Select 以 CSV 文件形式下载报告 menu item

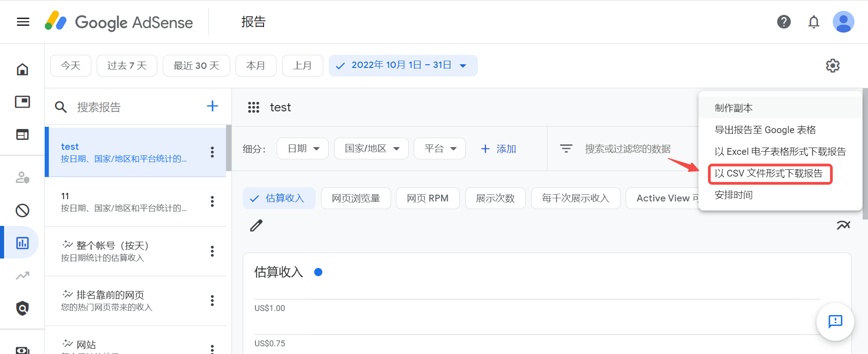click(x=769, y=173)
